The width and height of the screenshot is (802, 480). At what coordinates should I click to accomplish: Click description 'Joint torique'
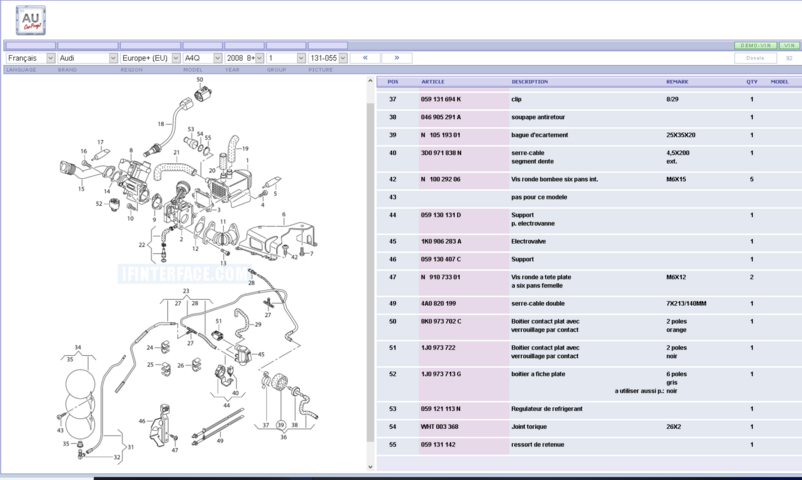click(x=529, y=427)
